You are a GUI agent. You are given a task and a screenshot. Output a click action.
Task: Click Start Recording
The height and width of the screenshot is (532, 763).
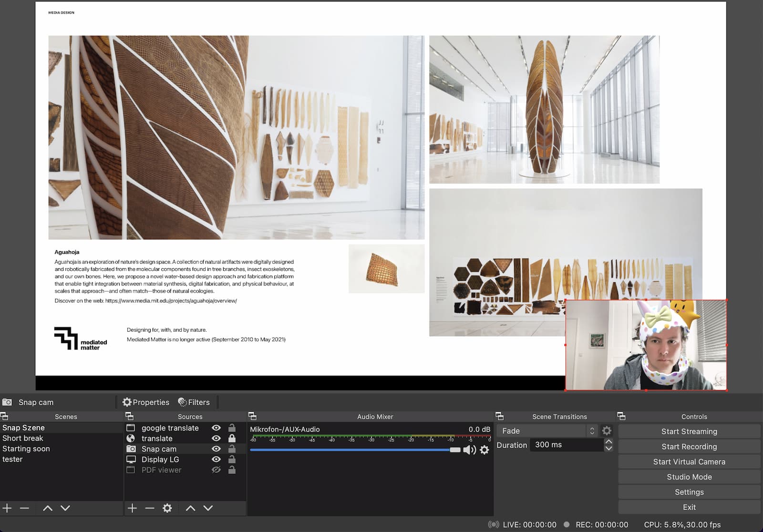(689, 447)
